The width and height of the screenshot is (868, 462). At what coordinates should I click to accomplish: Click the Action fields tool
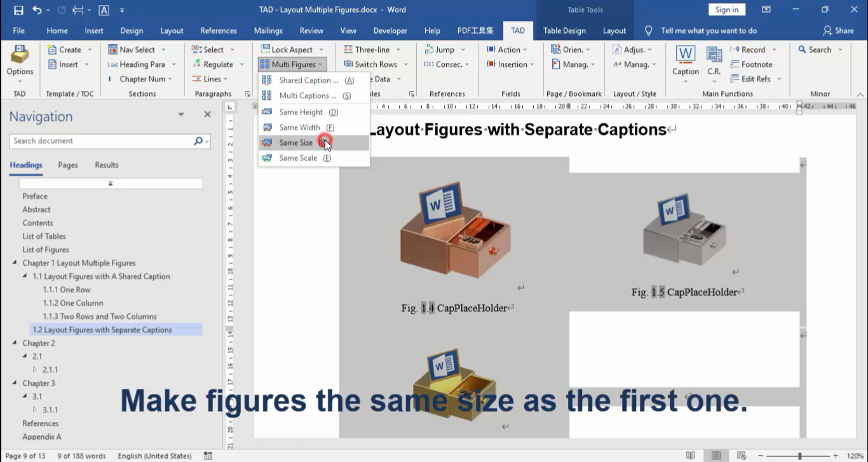pos(508,50)
